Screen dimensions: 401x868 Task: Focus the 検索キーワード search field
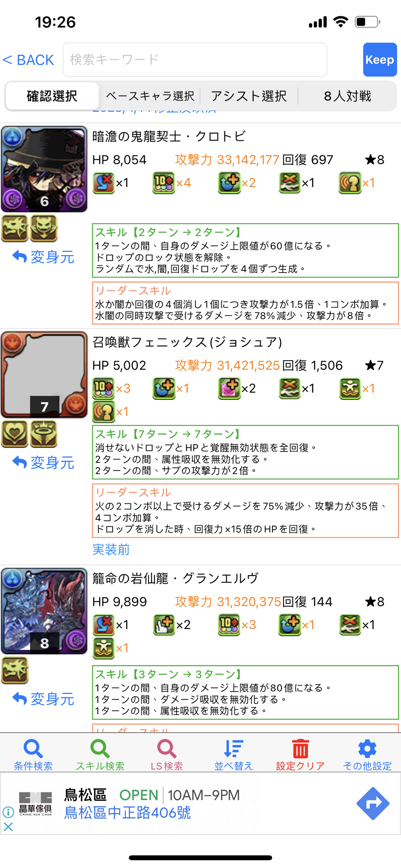click(195, 60)
